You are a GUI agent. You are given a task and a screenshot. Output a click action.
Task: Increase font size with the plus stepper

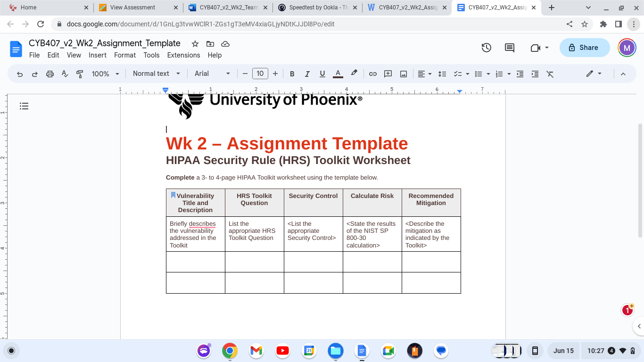point(275,74)
